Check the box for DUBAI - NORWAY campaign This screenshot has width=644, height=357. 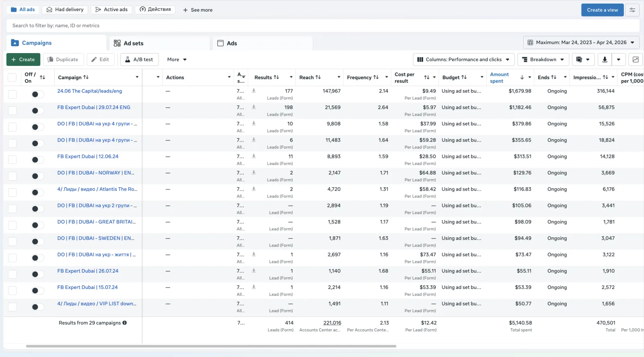pyautogui.click(x=12, y=176)
